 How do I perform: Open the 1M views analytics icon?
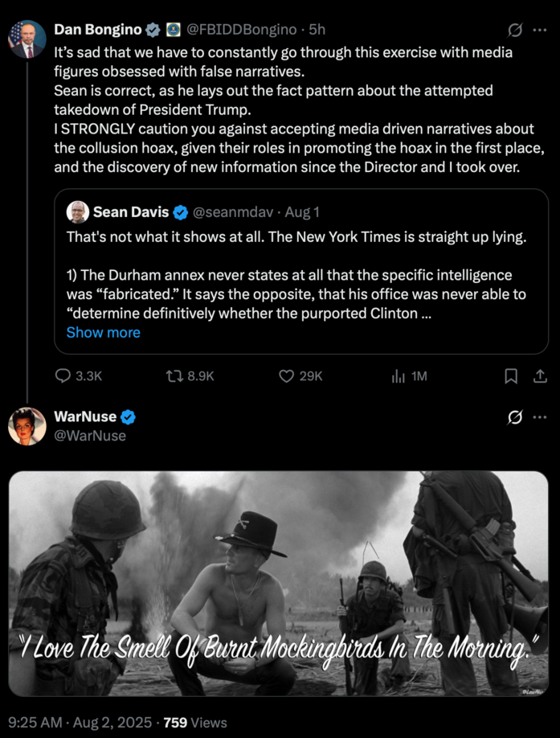tap(398, 376)
